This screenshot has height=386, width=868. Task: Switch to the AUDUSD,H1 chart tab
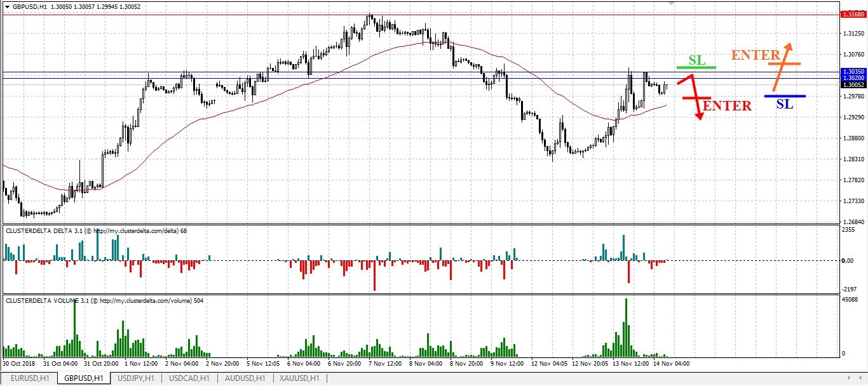pos(244,378)
